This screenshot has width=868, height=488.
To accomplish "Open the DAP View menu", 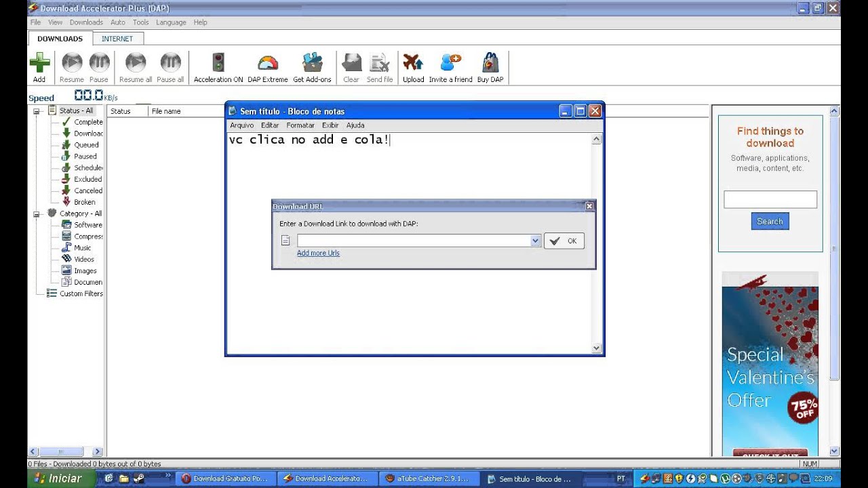I will [x=55, y=22].
